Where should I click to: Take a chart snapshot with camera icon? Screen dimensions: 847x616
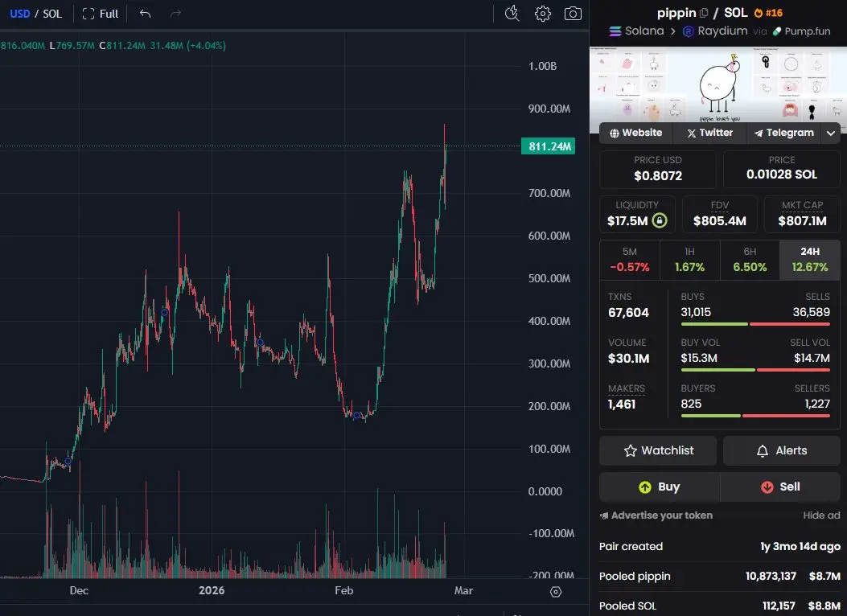click(x=573, y=14)
